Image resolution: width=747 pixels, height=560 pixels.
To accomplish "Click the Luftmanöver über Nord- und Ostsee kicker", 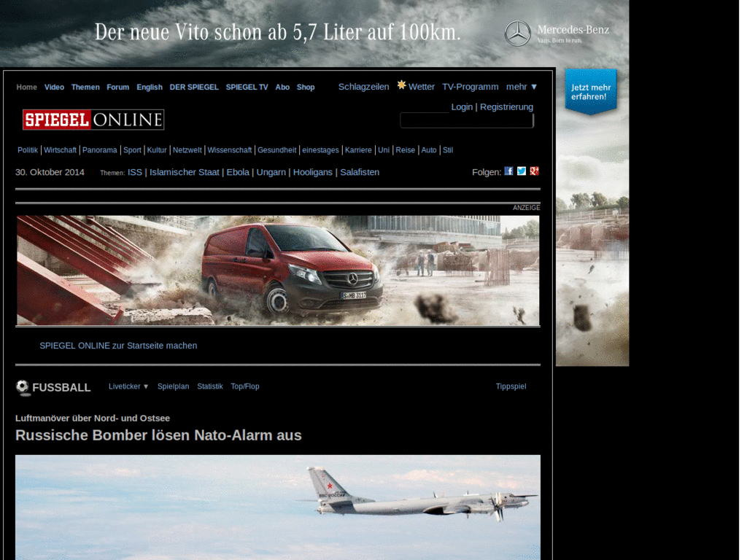I will 93,418.
